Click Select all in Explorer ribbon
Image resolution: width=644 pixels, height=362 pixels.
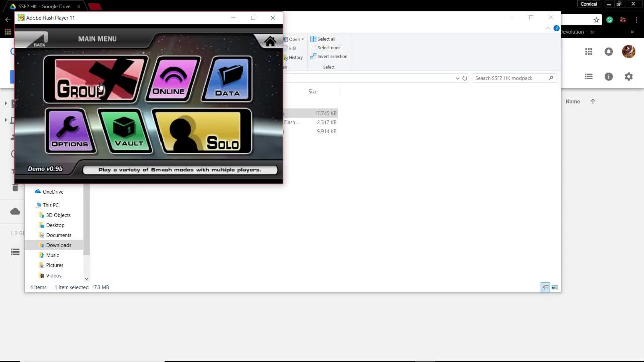[x=323, y=39]
